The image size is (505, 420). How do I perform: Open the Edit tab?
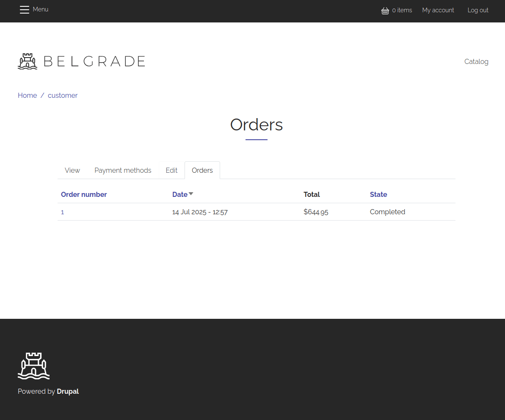click(172, 170)
